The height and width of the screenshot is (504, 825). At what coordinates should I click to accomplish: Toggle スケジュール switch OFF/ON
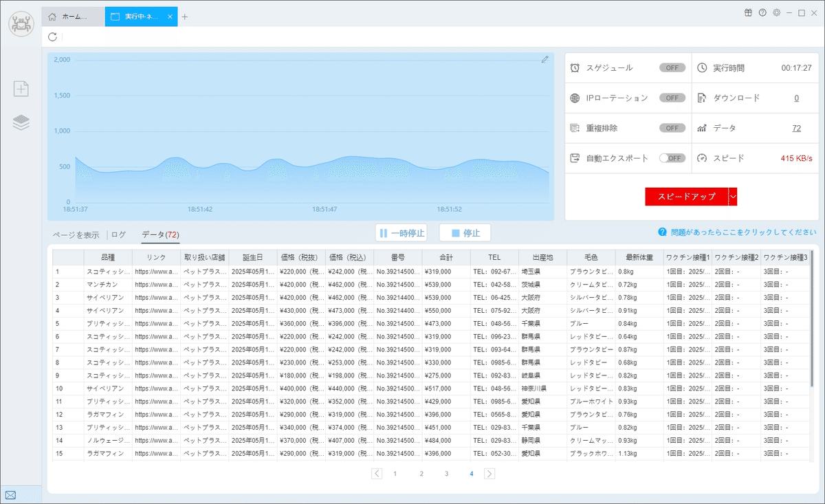pos(672,68)
